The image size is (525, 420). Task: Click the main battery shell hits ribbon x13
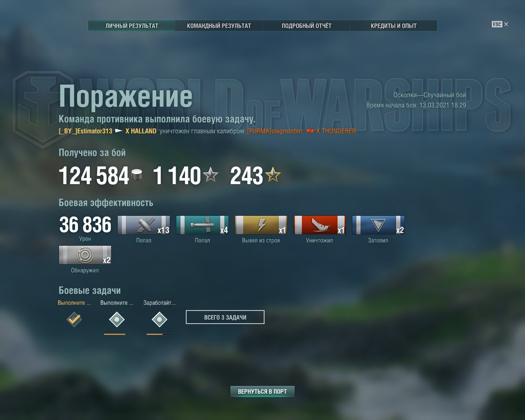click(x=144, y=225)
